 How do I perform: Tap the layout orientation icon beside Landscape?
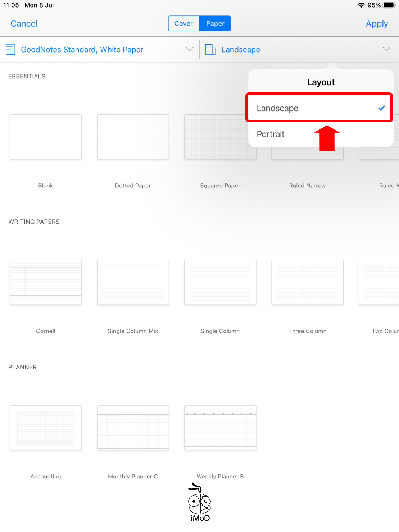tap(210, 50)
